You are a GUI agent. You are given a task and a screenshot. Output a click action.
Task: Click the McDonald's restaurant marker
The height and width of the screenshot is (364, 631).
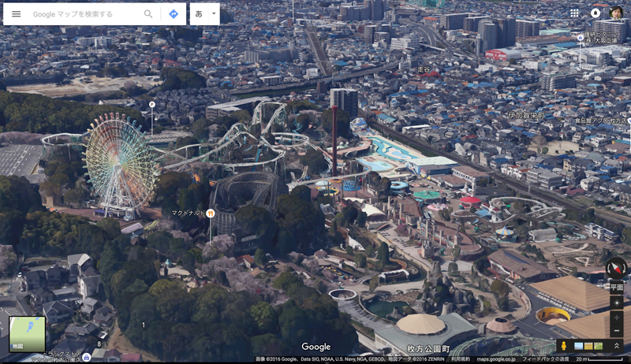(x=211, y=213)
